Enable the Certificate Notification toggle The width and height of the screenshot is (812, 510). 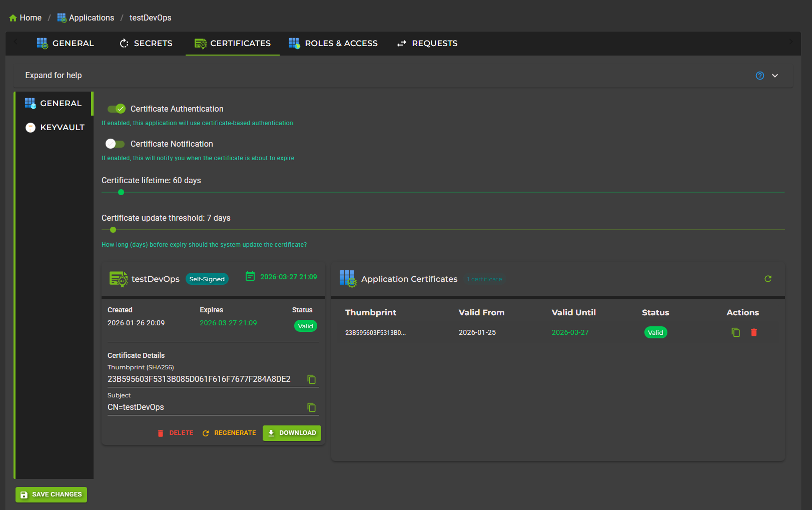[115, 144]
